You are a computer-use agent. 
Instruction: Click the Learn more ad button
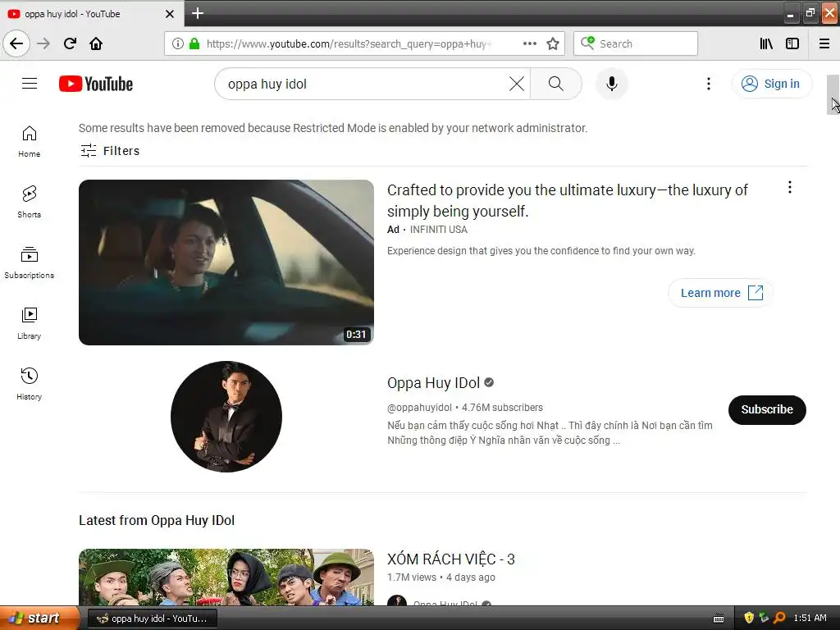[720, 293]
